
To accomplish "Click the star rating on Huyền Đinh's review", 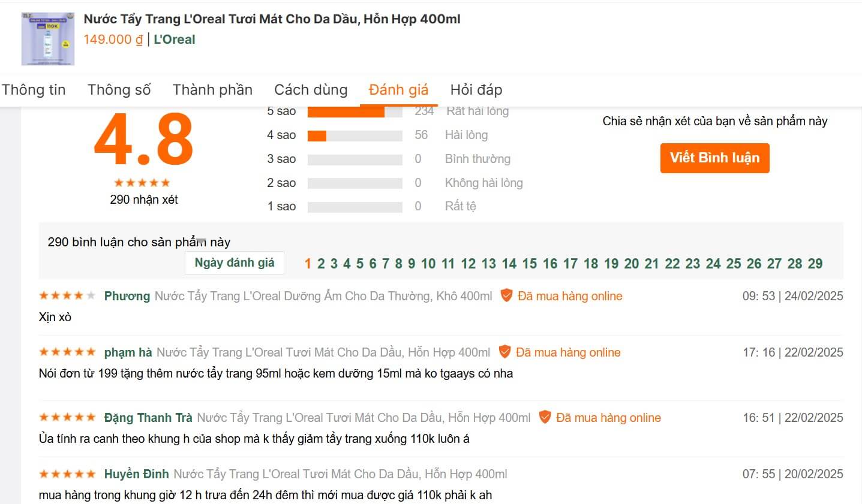I will (67, 473).
